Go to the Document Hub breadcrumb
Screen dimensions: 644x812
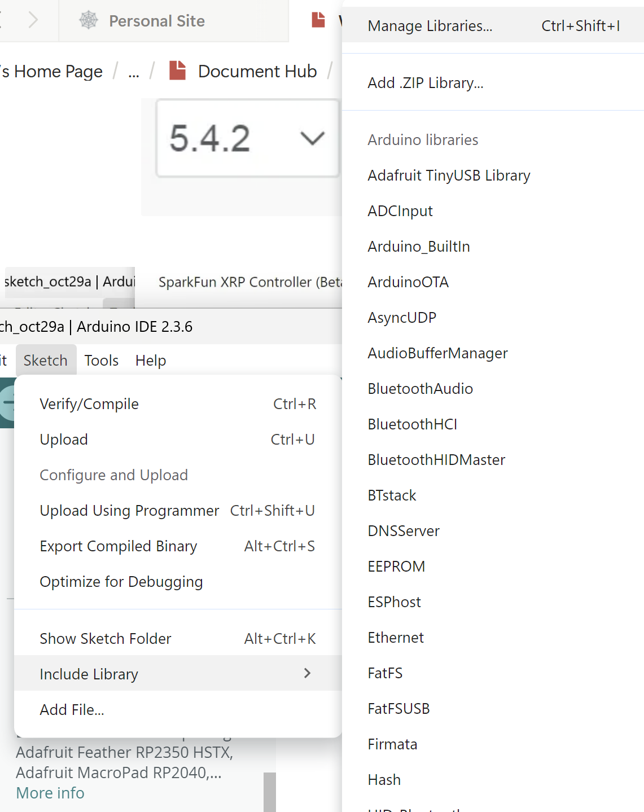coord(257,72)
